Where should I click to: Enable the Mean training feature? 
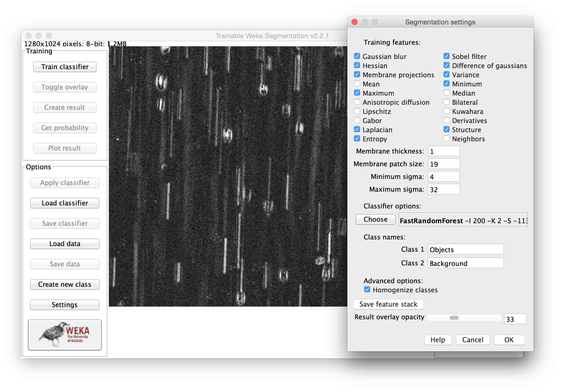[x=357, y=84]
